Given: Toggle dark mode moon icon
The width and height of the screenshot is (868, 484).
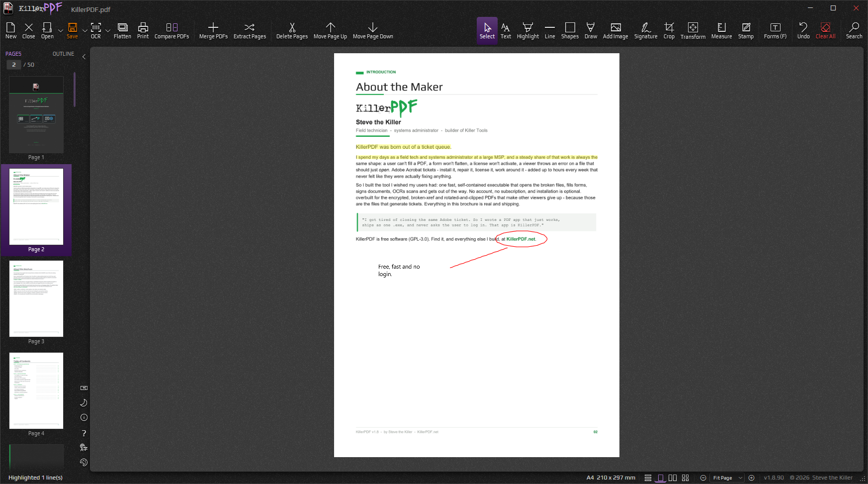Looking at the screenshot, I should [x=84, y=402].
